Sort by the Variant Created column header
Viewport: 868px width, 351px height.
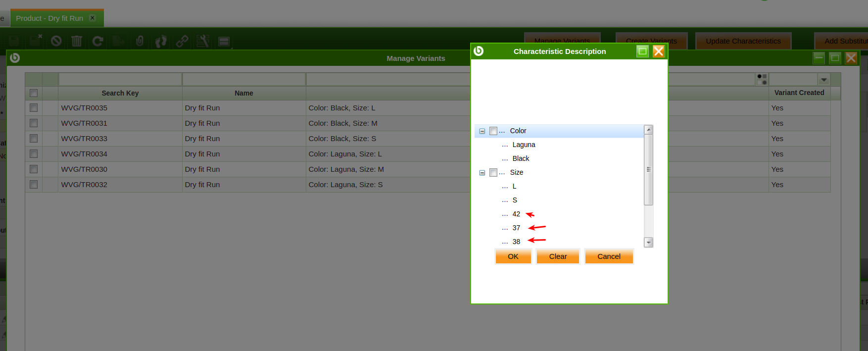(x=799, y=93)
